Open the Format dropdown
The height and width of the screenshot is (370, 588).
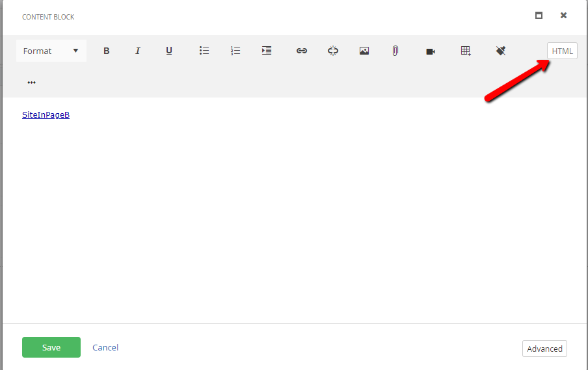(51, 51)
